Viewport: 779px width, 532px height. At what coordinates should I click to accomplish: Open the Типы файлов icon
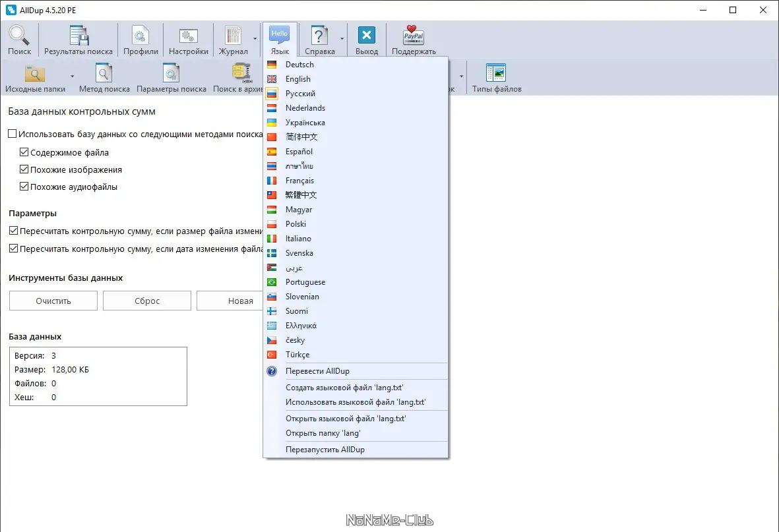[x=496, y=74]
